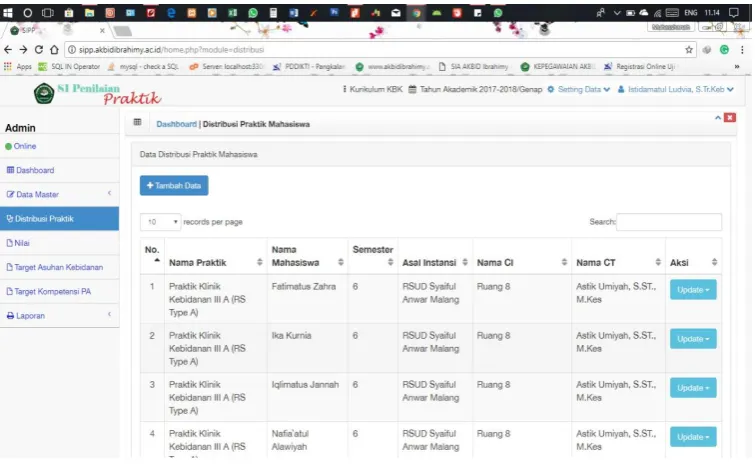Bookmark page using star icon
755x466 pixels.
coord(689,50)
